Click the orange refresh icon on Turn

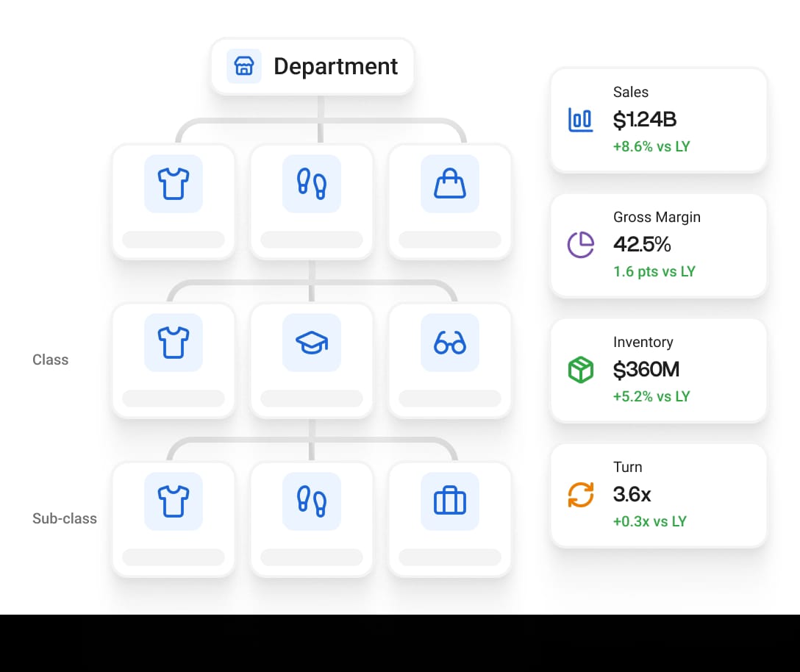tap(581, 495)
